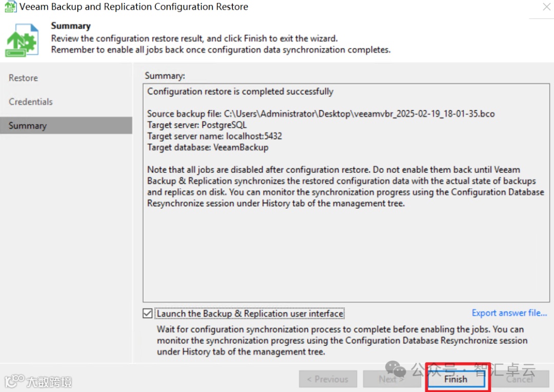Image resolution: width=554 pixels, height=392 pixels.
Task: Open the Export answer file link
Action: (x=509, y=313)
